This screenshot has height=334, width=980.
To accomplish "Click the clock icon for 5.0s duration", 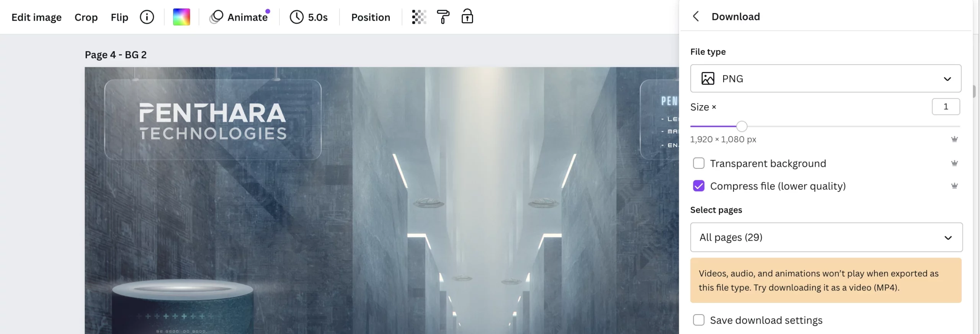I will [296, 17].
